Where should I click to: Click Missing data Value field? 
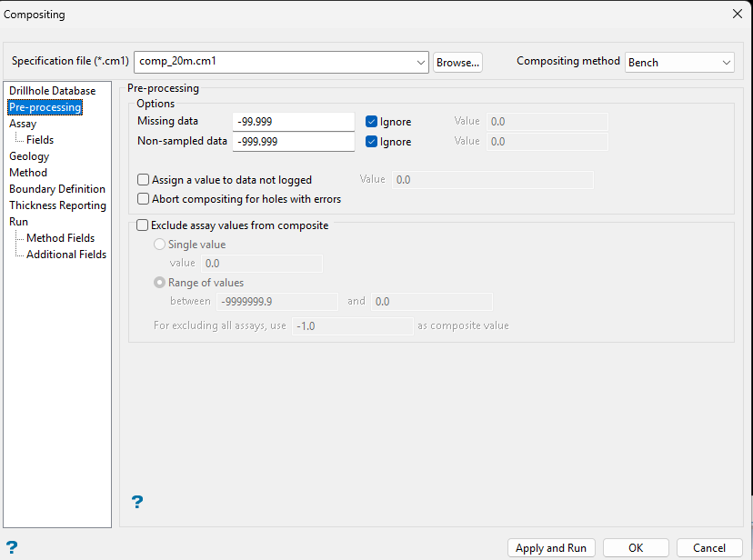pyautogui.click(x=547, y=122)
